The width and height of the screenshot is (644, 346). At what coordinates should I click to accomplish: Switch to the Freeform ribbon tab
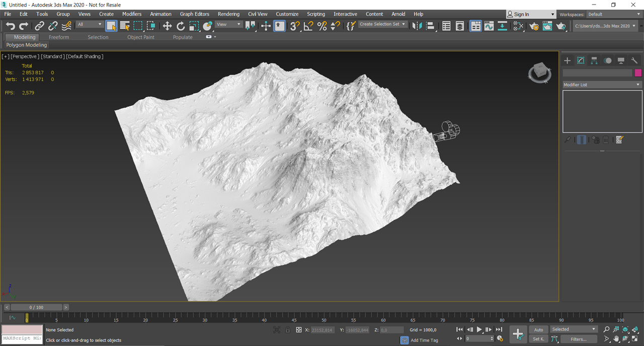pos(59,37)
